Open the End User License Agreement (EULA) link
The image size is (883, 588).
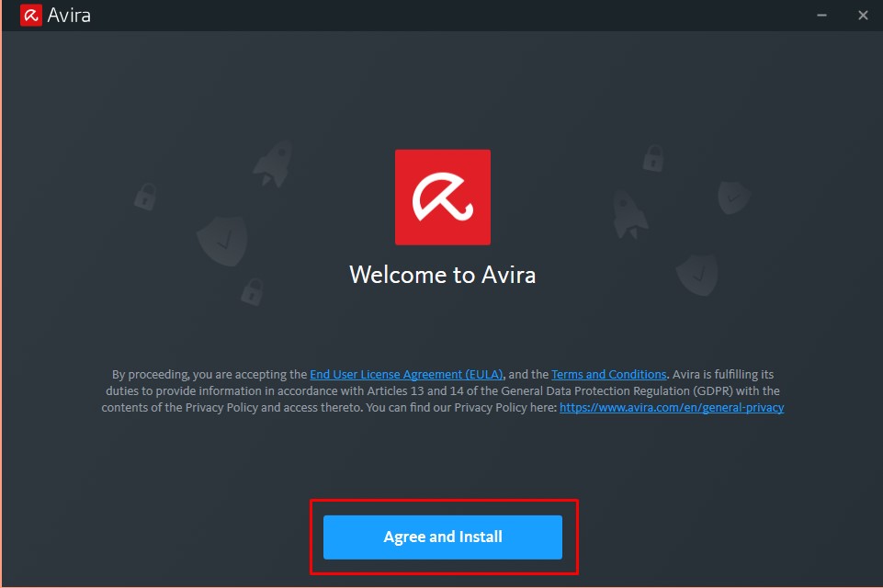pos(406,375)
